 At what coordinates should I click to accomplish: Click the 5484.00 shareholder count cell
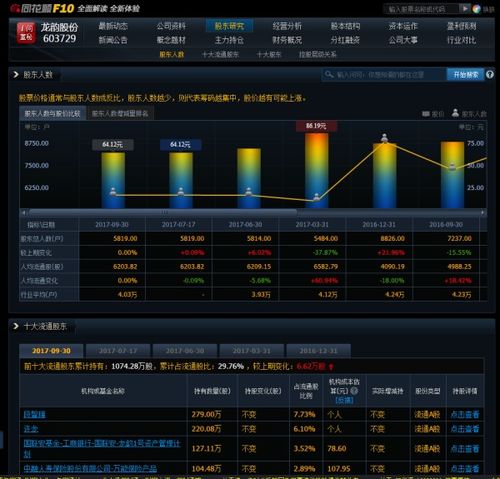[x=326, y=238]
